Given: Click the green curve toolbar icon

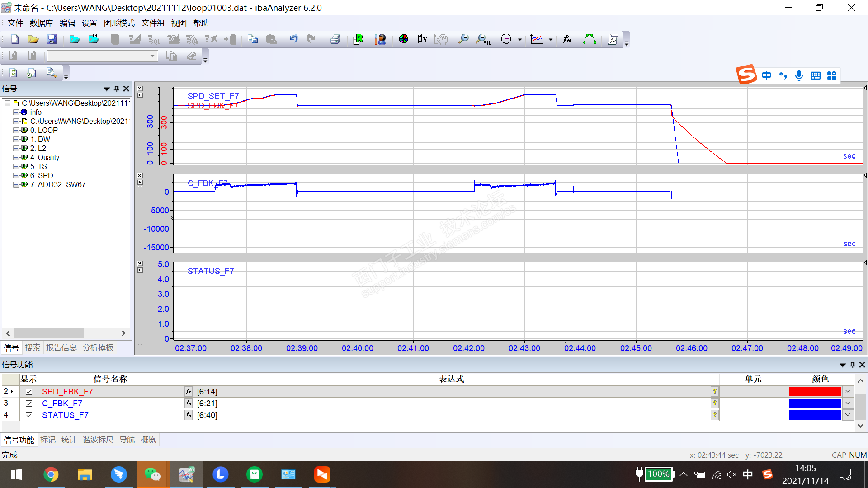Looking at the screenshot, I should [x=589, y=39].
